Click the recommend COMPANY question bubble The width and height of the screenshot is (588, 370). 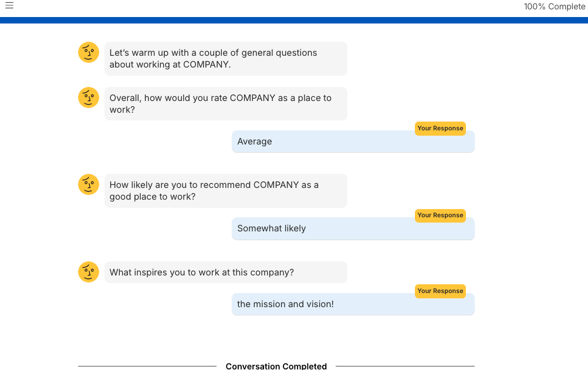pyautogui.click(x=225, y=190)
